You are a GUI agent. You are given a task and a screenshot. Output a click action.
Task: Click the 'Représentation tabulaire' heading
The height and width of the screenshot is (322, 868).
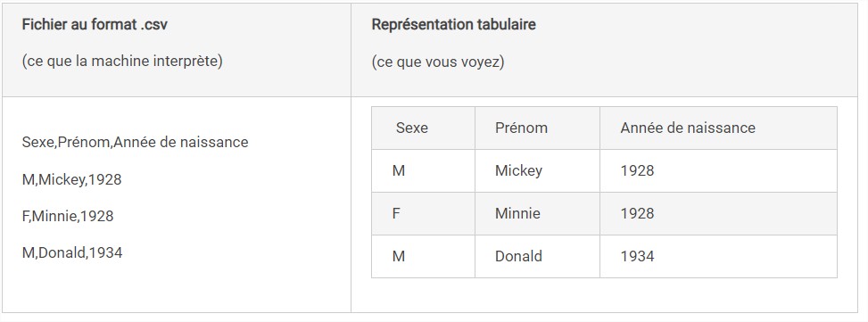pos(453,25)
